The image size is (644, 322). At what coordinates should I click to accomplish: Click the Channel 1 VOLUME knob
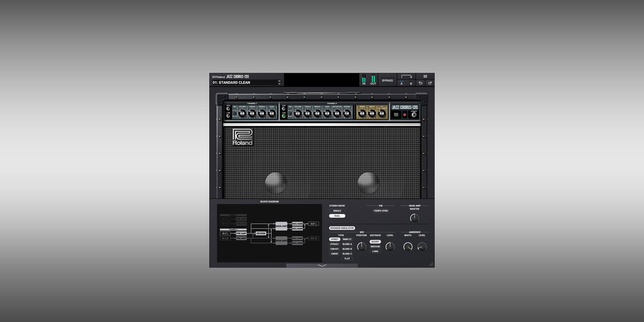242,114
